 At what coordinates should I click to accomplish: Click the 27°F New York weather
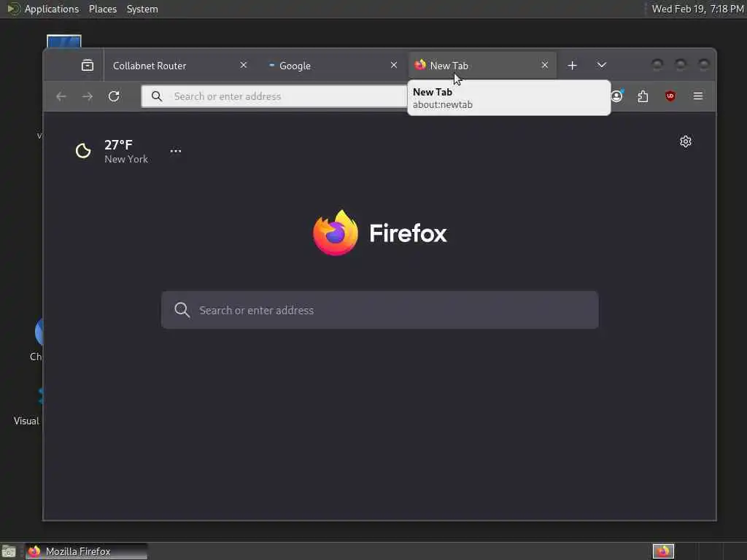click(x=126, y=152)
